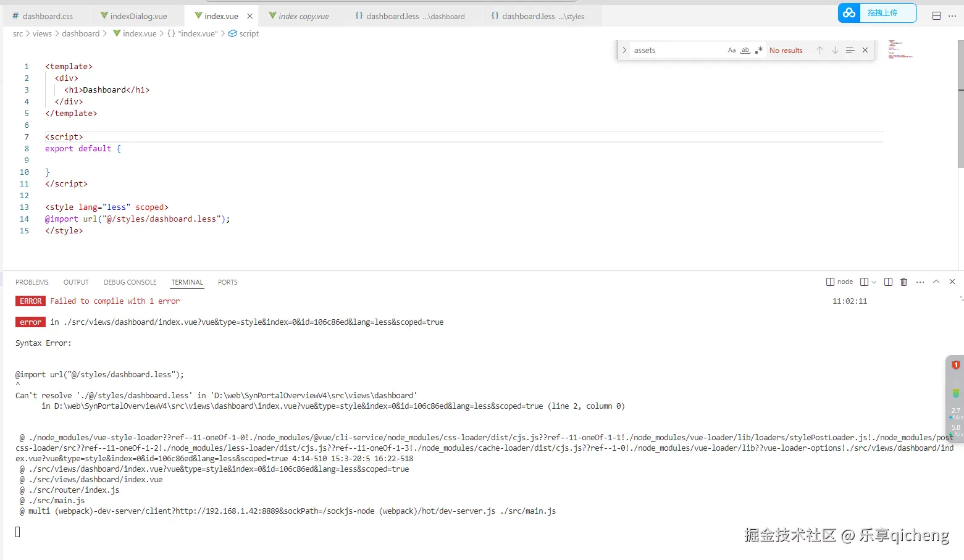Click the find input containing 'assets'
Viewport: 964px width, 560px height.
click(x=676, y=51)
